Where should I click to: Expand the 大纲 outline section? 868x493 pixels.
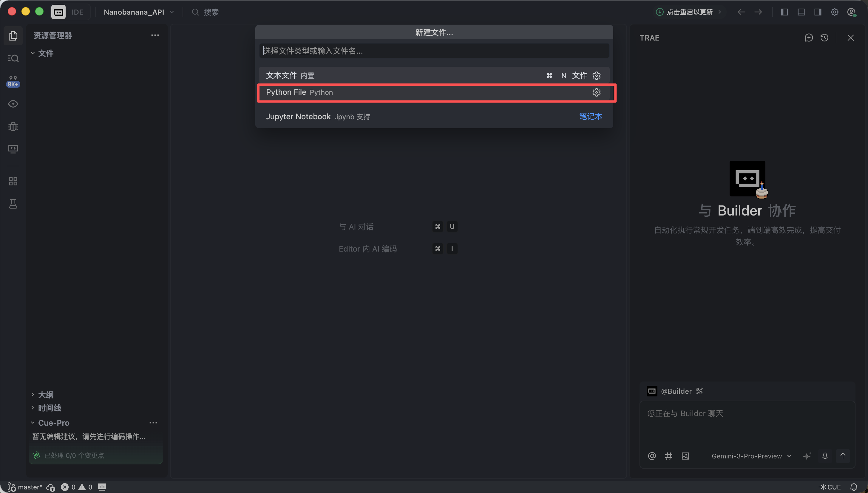coord(45,394)
